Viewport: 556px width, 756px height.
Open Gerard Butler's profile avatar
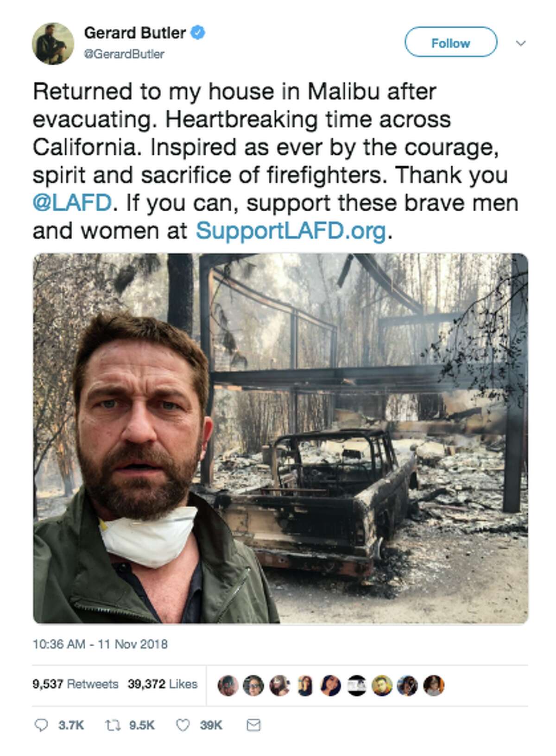[53, 43]
